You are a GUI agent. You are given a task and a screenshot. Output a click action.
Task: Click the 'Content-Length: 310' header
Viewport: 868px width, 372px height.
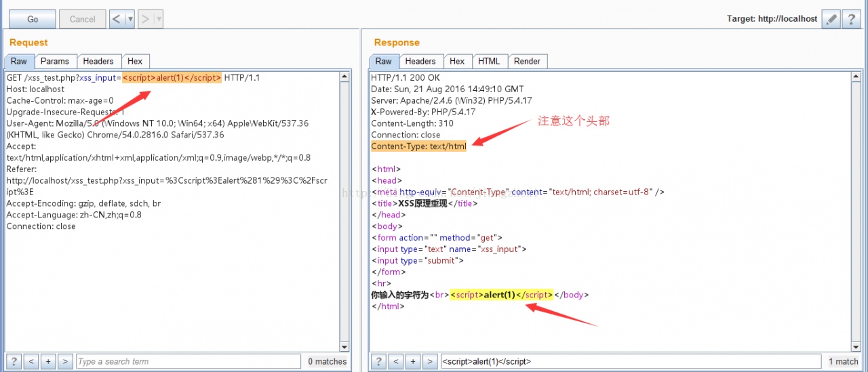click(412, 123)
